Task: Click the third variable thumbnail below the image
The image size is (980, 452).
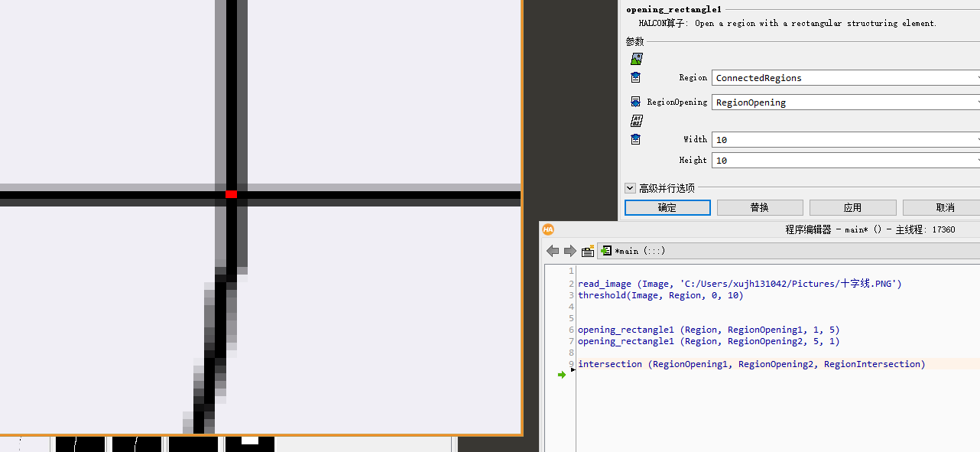Action: [x=137, y=444]
